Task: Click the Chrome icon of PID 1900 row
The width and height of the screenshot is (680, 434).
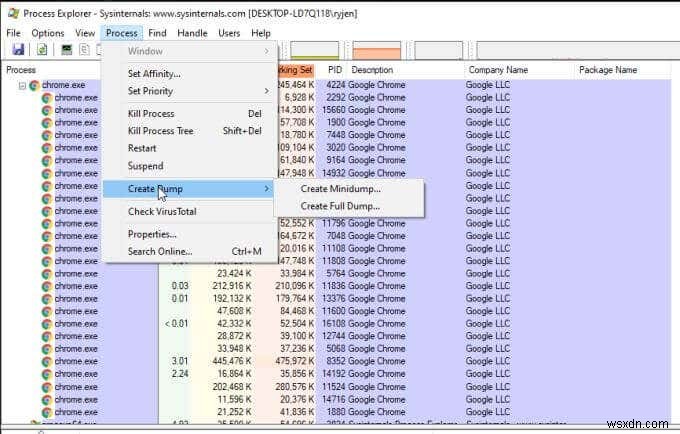Action: click(47, 123)
